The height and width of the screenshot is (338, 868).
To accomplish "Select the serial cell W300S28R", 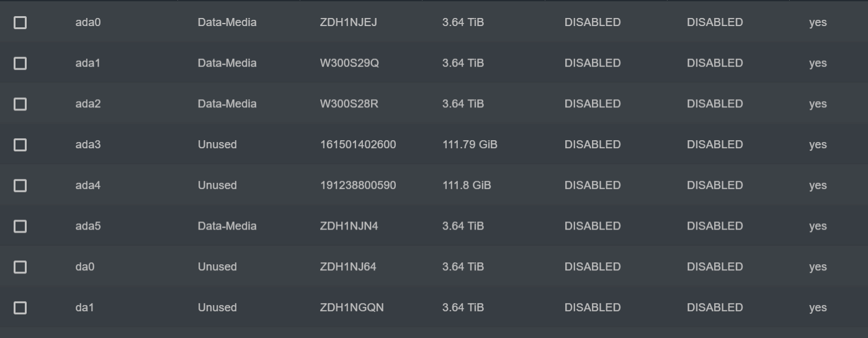I will tap(349, 104).
